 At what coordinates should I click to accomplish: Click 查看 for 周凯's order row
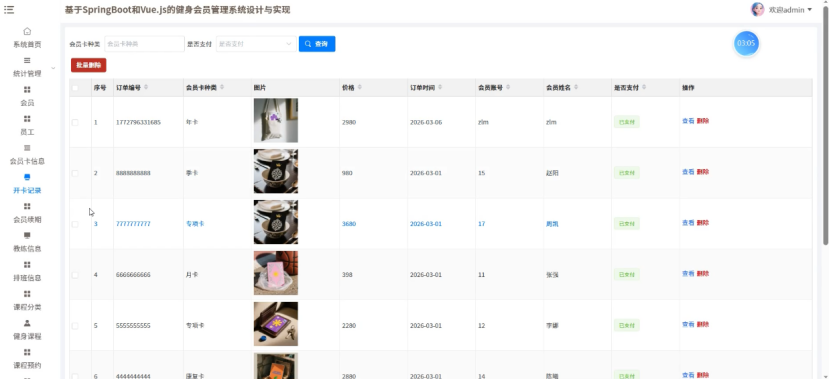688,223
